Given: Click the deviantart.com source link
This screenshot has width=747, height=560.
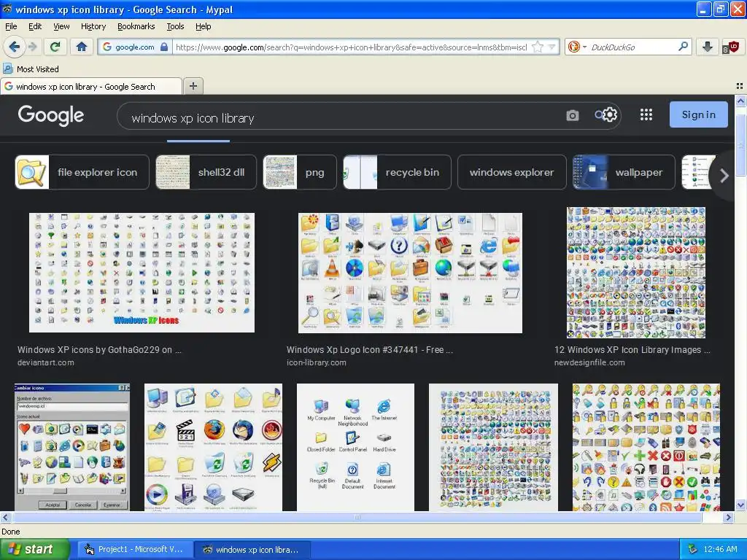Looking at the screenshot, I should [46, 362].
